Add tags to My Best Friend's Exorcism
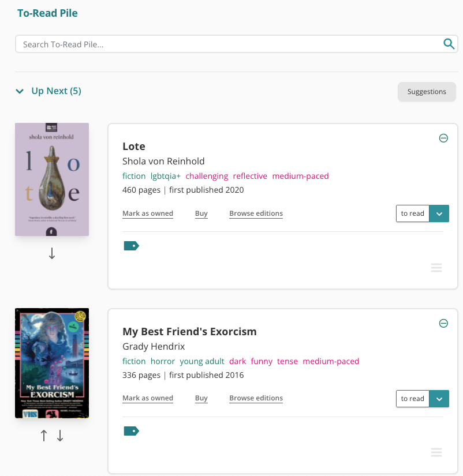The height and width of the screenshot is (476, 463). [x=131, y=431]
